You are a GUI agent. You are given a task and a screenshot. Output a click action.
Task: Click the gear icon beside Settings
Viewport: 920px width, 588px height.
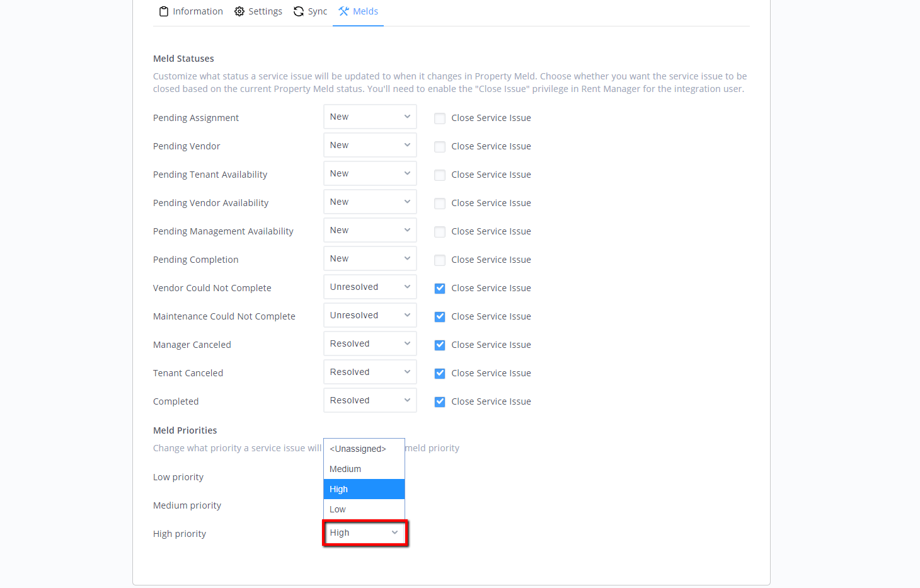click(x=239, y=11)
